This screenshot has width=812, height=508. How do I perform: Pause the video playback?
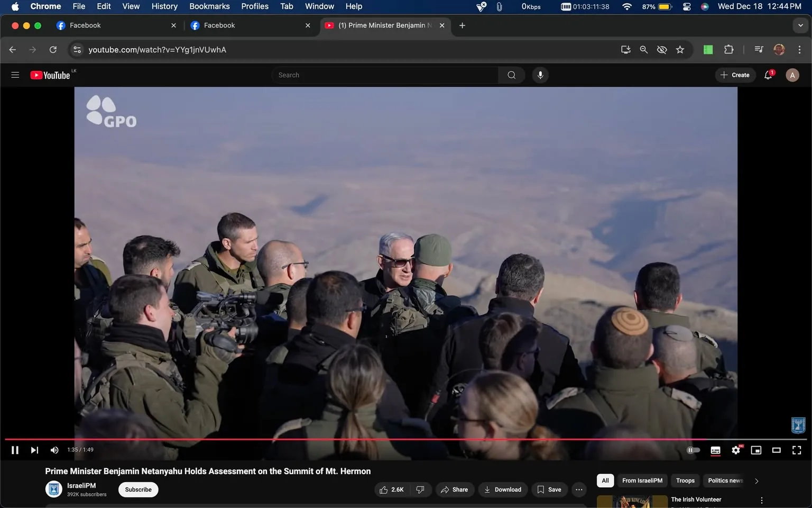(15, 450)
